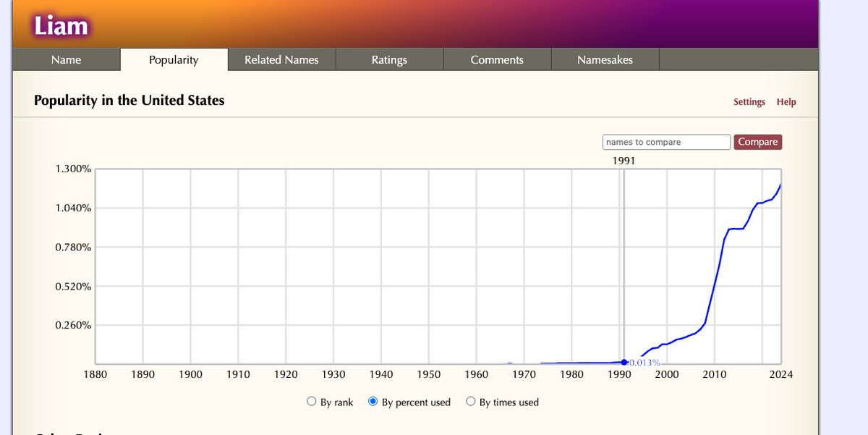Viewport: 868px width, 435px height.
Task: Click the Liam page title
Action: pos(61,27)
